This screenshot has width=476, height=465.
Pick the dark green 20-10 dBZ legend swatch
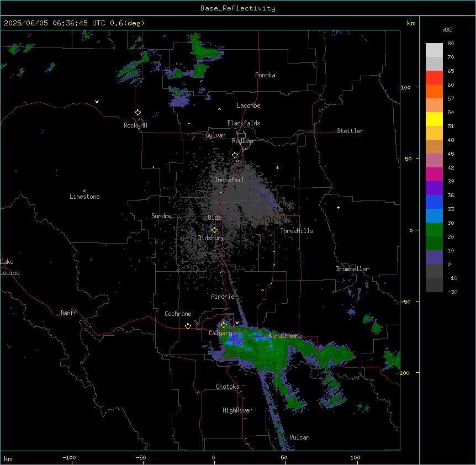(434, 243)
